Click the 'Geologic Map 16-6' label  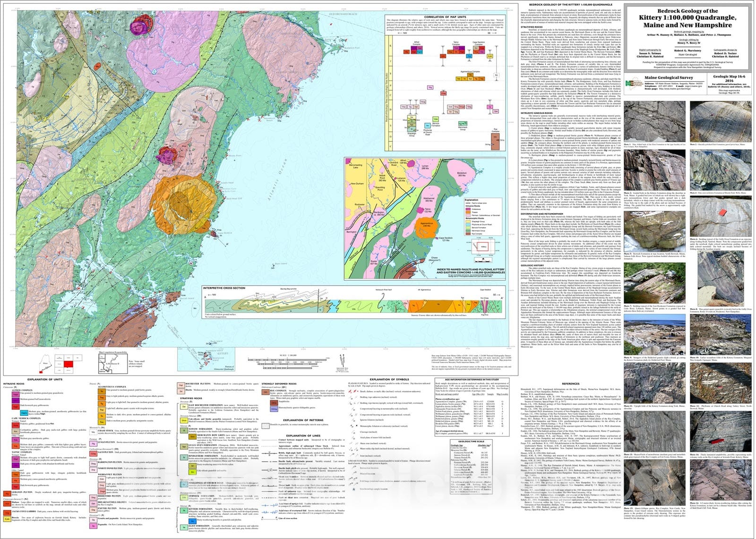pos(729,77)
